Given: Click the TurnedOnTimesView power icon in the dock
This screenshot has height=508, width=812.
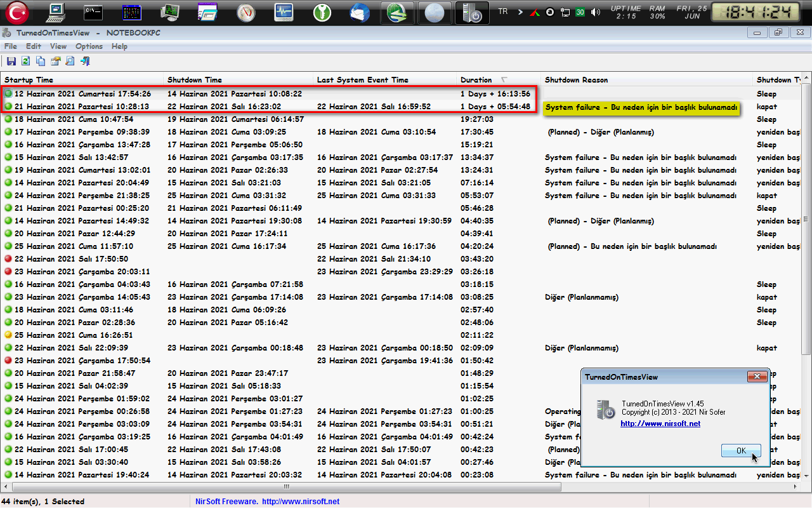Looking at the screenshot, I should pyautogui.click(x=472, y=13).
